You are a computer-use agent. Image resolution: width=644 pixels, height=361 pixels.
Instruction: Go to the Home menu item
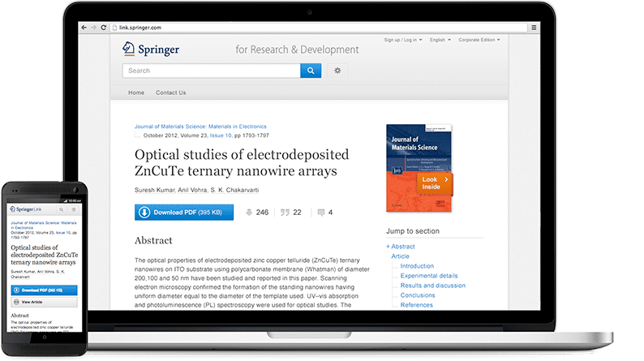point(136,92)
